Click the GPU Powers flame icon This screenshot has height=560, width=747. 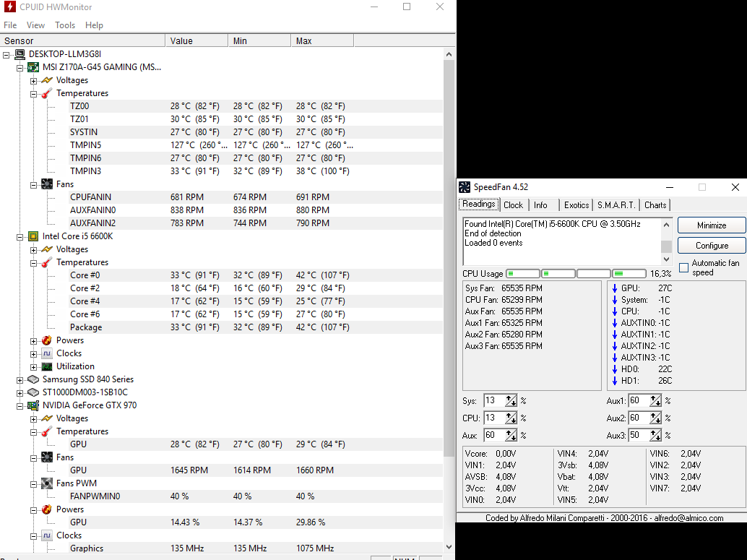tap(47, 509)
